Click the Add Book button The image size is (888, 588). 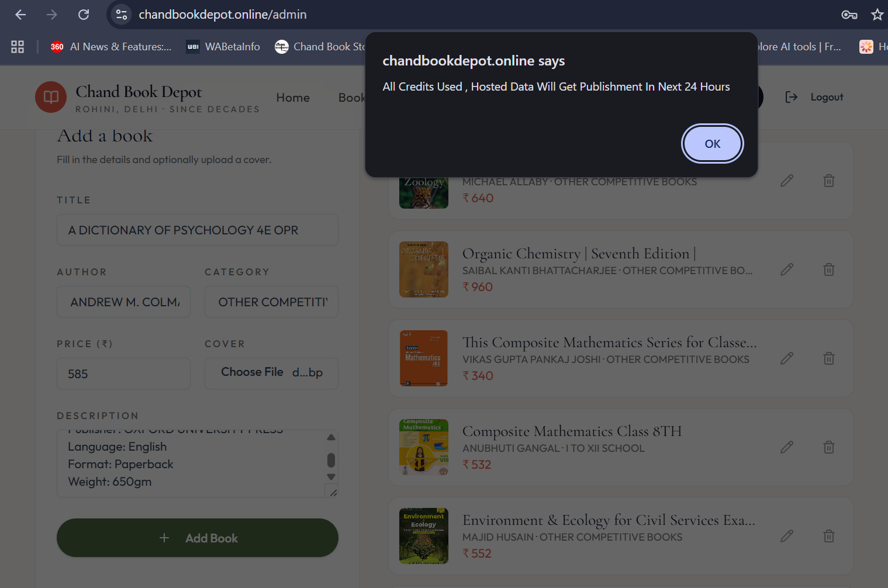[198, 538]
